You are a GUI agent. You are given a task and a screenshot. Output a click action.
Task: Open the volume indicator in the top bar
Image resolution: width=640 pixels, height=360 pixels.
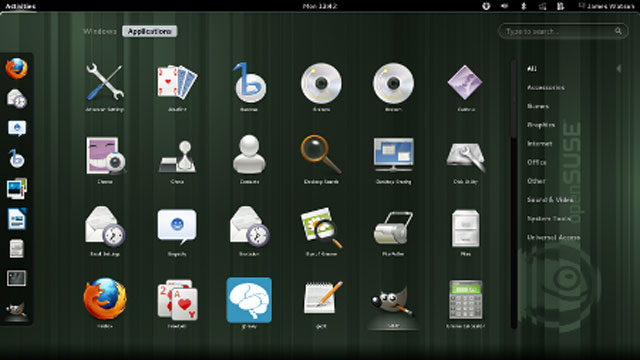tap(504, 6)
